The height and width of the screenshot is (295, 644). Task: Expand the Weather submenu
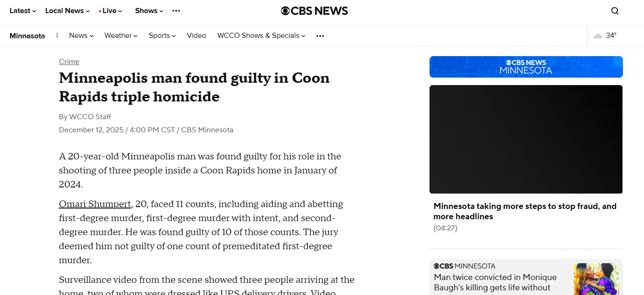[x=121, y=36]
